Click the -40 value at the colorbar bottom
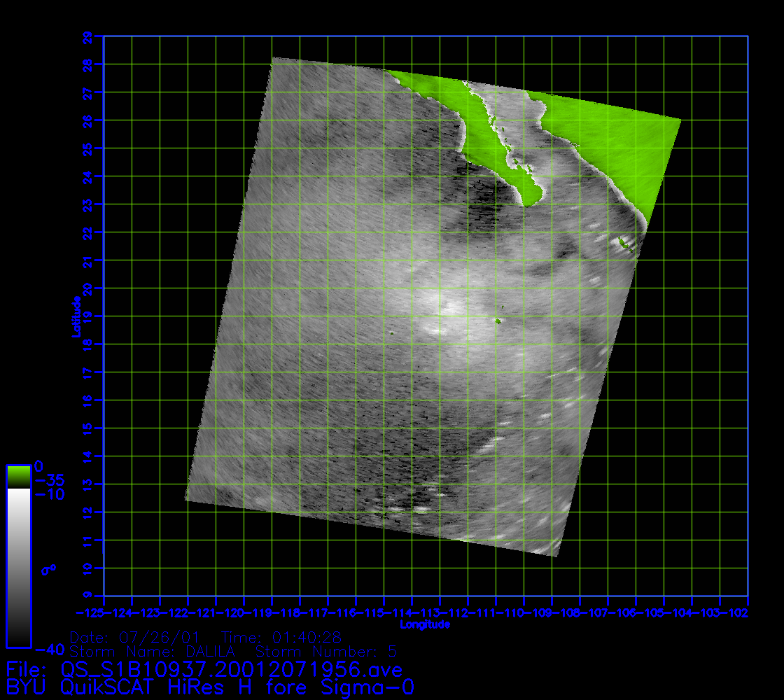Viewport: 784px width, 700px height. pyautogui.click(x=45, y=648)
